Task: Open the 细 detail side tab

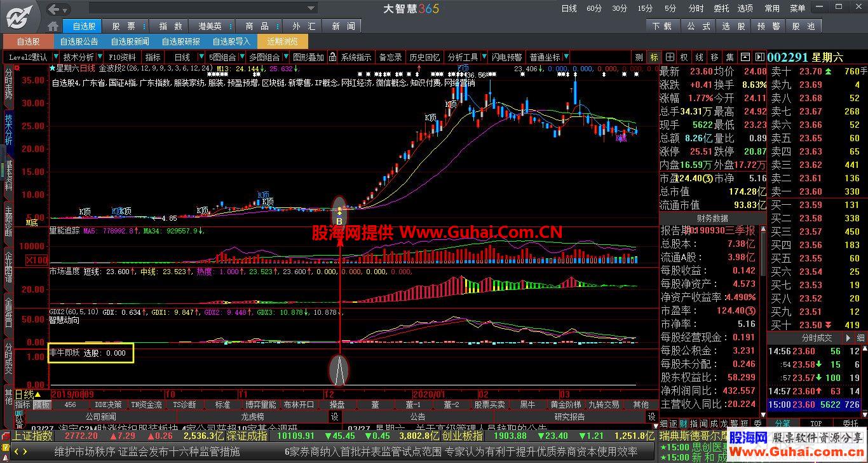Action: pos(665,423)
